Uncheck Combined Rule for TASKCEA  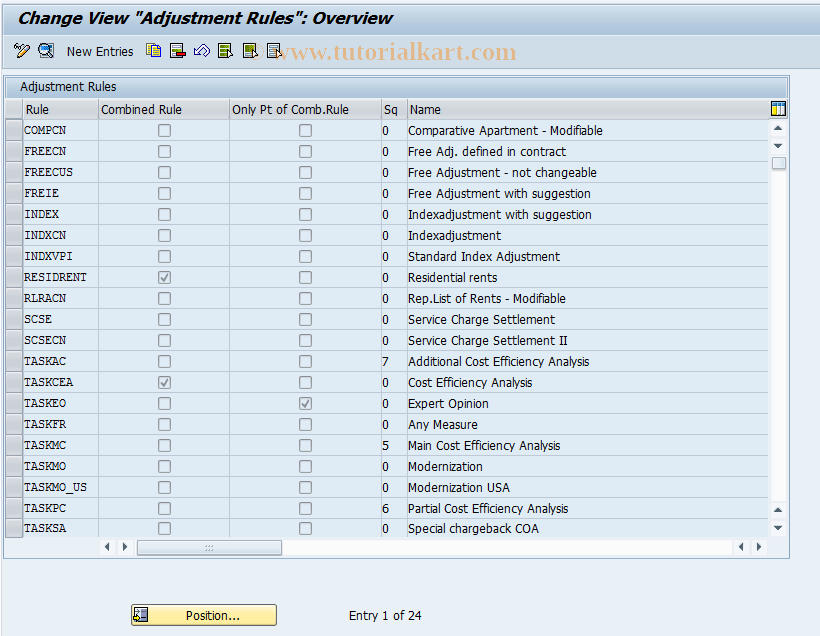pyautogui.click(x=164, y=382)
